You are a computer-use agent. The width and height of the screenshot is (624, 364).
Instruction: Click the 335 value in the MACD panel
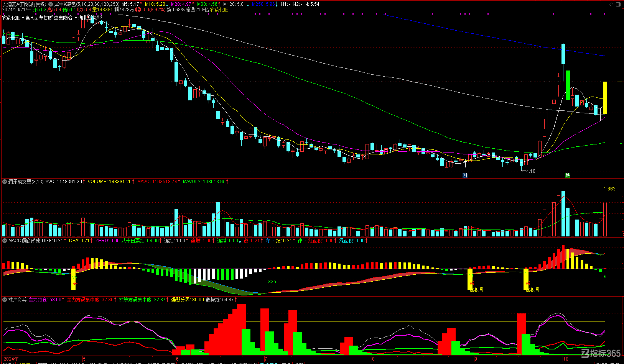pyautogui.click(x=272, y=282)
